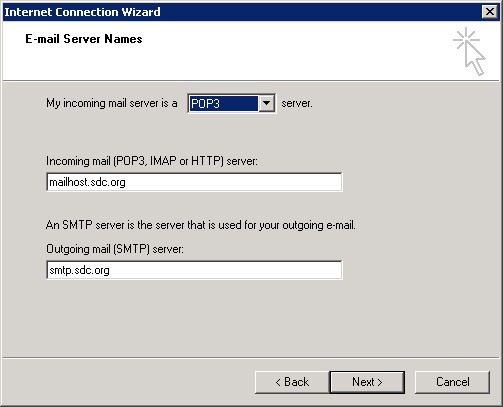Click the Outgoing mail SMTP field smtp.sdc.org
This screenshot has height=407, width=503.
[x=194, y=270]
